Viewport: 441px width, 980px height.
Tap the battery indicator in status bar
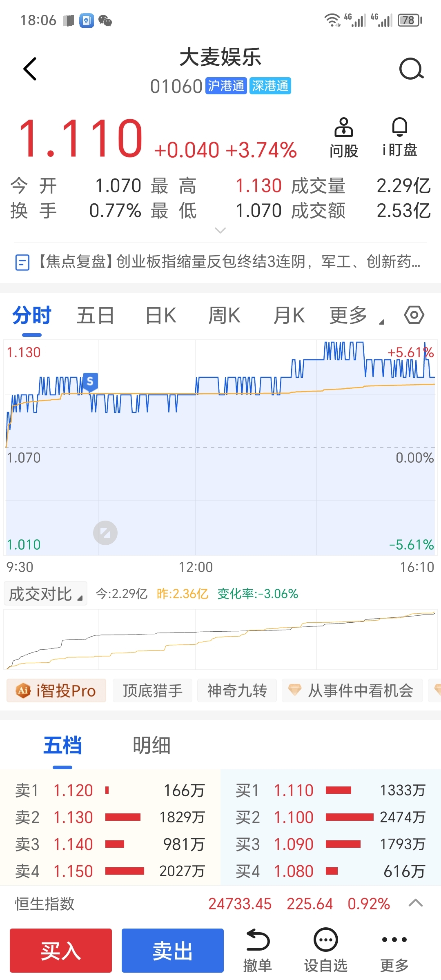pos(410,20)
